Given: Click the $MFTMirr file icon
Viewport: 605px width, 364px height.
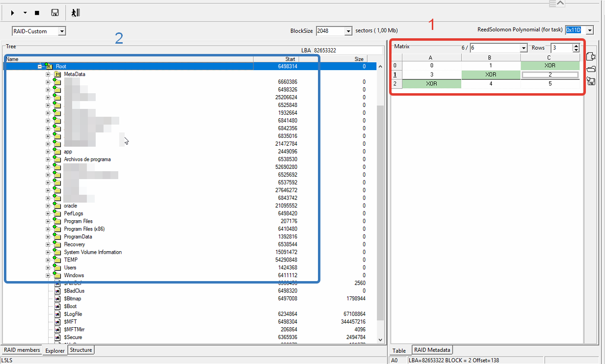Looking at the screenshot, I should (57, 330).
